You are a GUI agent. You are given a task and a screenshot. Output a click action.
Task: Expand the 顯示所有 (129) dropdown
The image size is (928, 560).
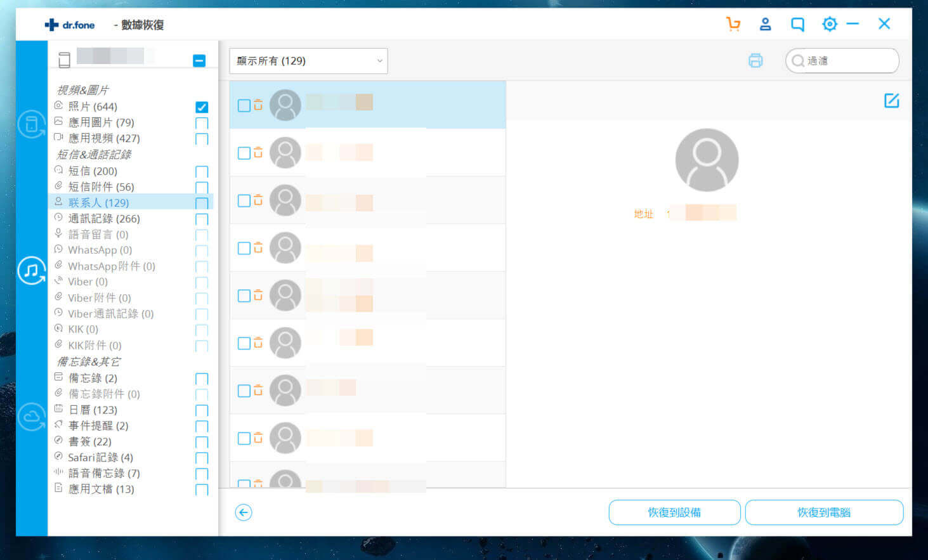click(x=308, y=61)
